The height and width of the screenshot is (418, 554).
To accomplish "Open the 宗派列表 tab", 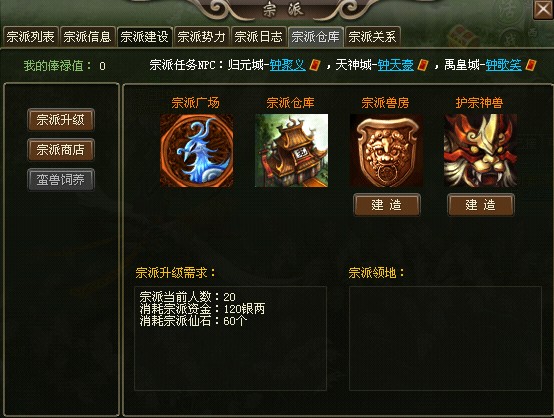I will pyautogui.click(x=30, y=37).
